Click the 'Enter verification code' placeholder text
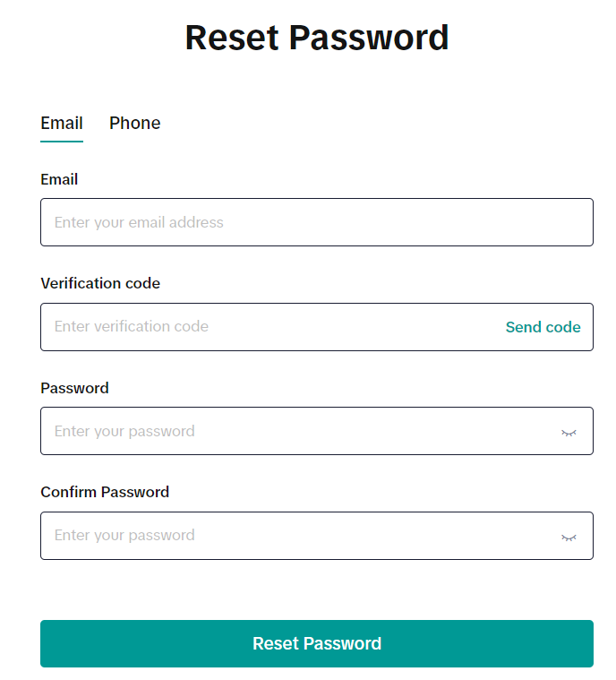 click(132, 327)
